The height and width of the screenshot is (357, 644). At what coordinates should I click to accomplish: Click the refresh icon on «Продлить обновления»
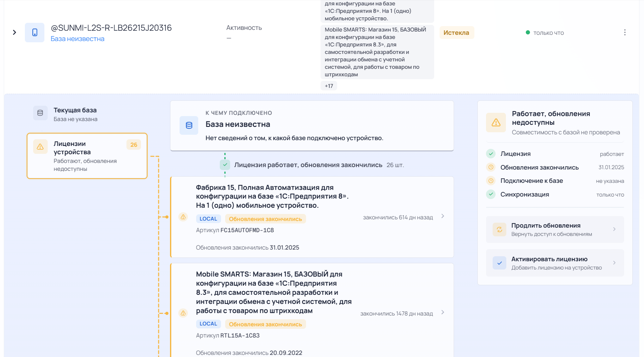[x=499, y=229]
